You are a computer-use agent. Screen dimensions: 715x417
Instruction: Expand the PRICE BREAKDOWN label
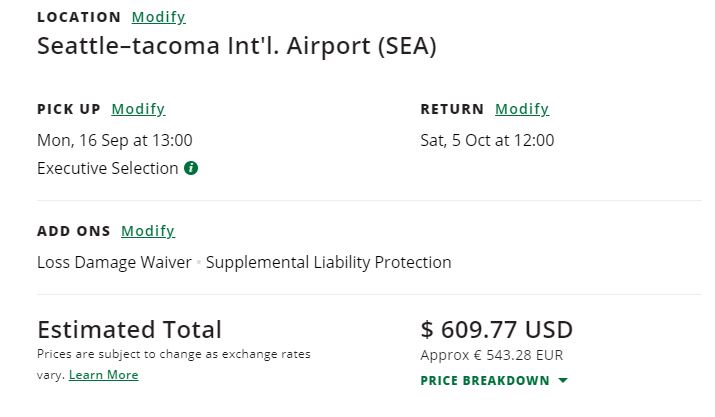(x=485, y=381)
